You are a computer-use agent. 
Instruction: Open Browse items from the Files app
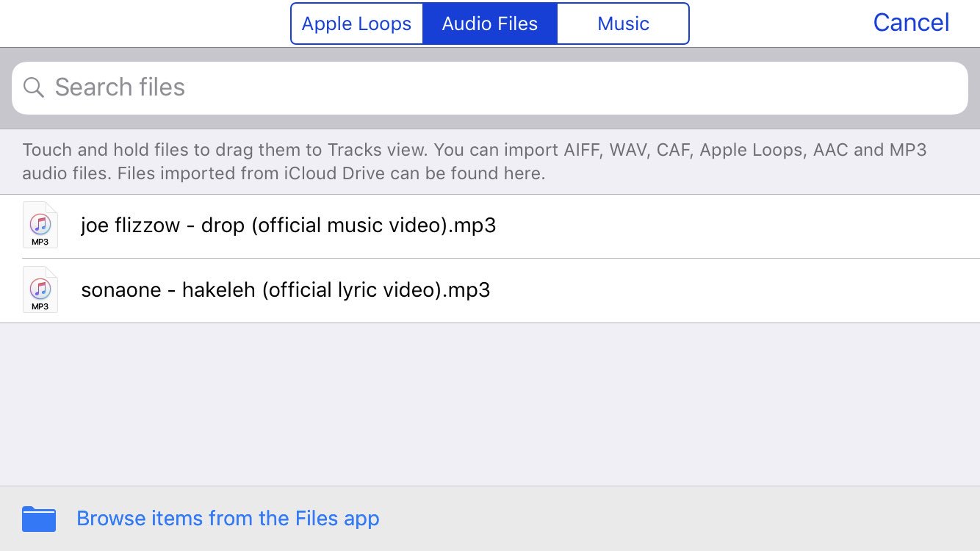(x=490, y=519)
